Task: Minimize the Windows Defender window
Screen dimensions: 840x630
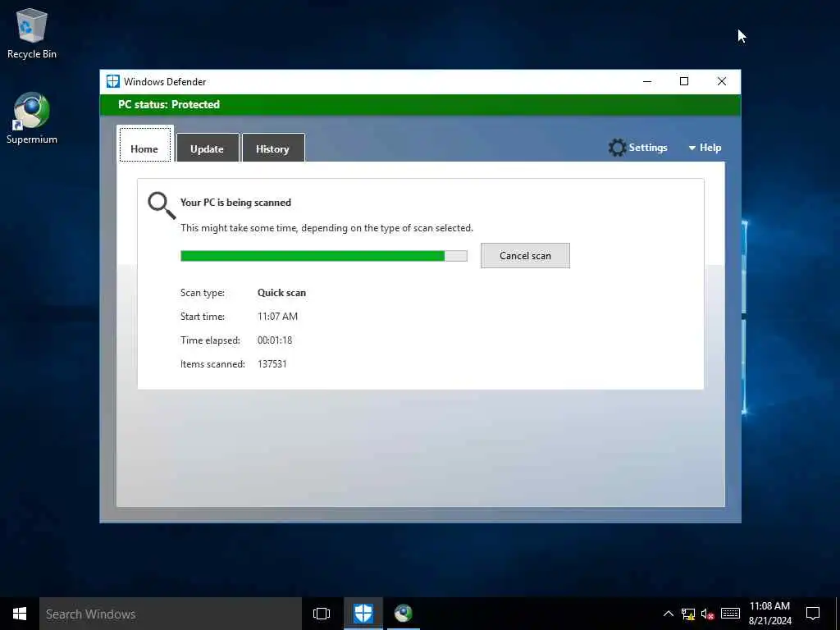Action: pyautogui.click(x=647, y=81)
